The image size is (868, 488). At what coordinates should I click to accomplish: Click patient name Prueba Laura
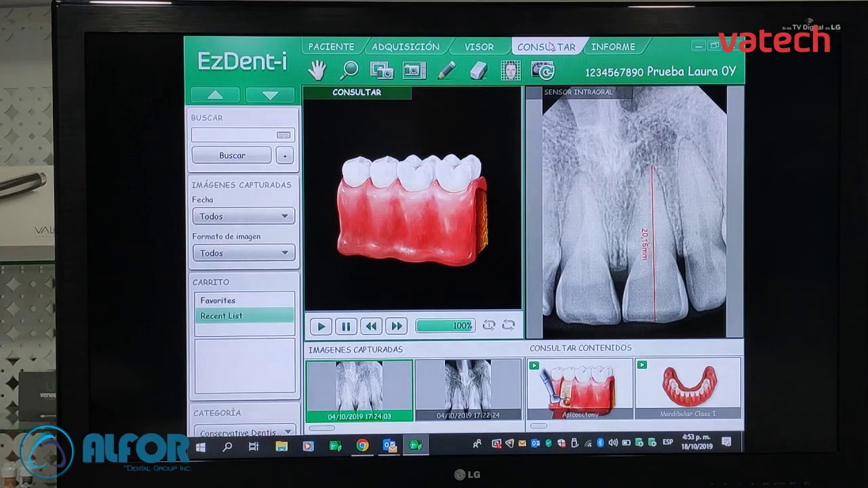[683, 72]
